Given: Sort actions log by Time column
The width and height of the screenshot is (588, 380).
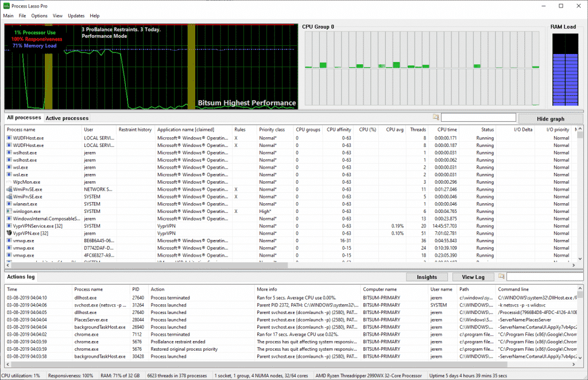Looking at the screenshot, I should coord(38,289).
